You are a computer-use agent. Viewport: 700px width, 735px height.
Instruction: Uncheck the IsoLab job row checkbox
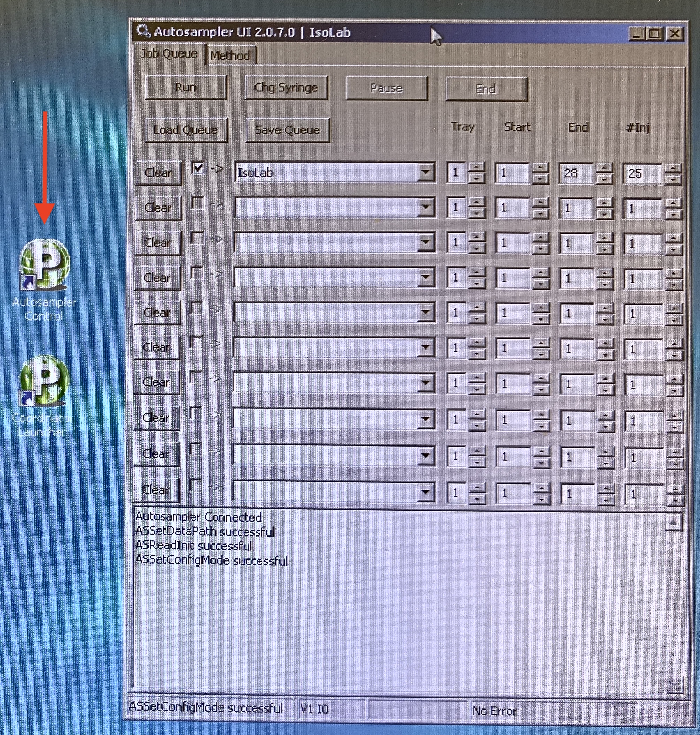(198, 168)
